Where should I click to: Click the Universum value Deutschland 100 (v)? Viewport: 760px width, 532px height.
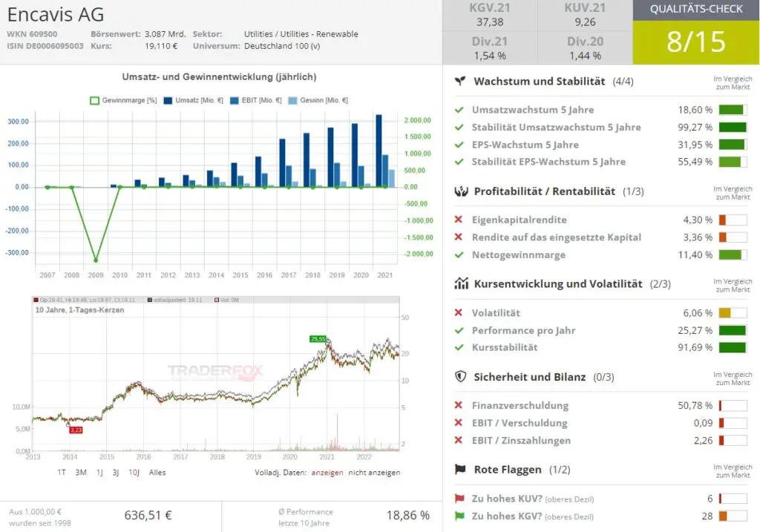282,46
